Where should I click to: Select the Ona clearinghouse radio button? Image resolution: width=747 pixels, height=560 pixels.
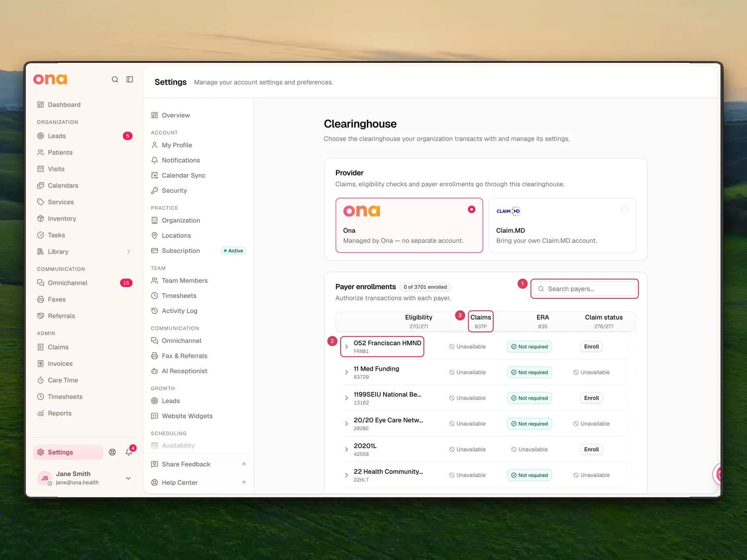(x=471, y=209)
